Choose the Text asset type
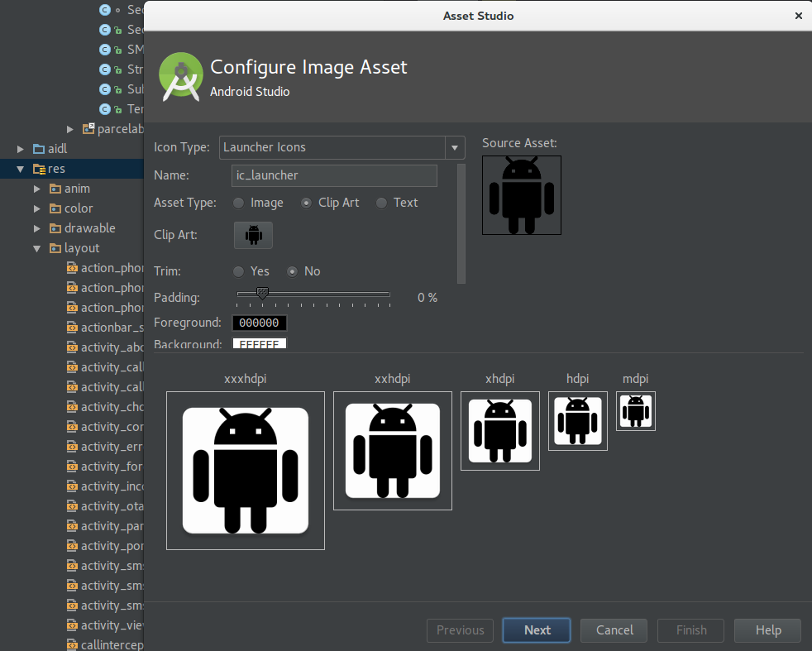The height and width of the screenshot is (651, 812). tap(381, 203)
